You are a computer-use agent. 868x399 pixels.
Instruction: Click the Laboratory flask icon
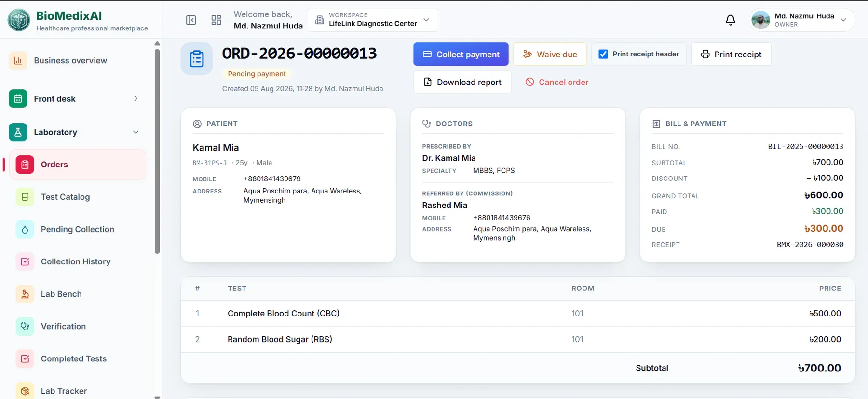pyautogui.click(x=18, y=132)
